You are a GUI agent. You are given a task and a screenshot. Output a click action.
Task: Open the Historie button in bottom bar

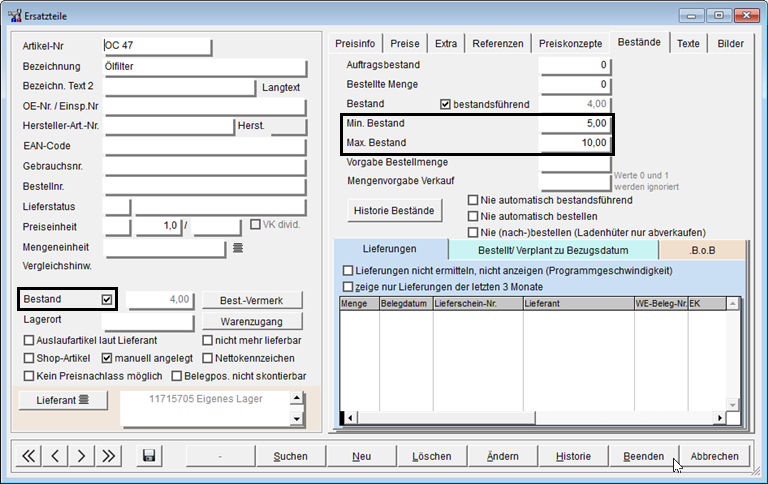(x=573, y=456)
